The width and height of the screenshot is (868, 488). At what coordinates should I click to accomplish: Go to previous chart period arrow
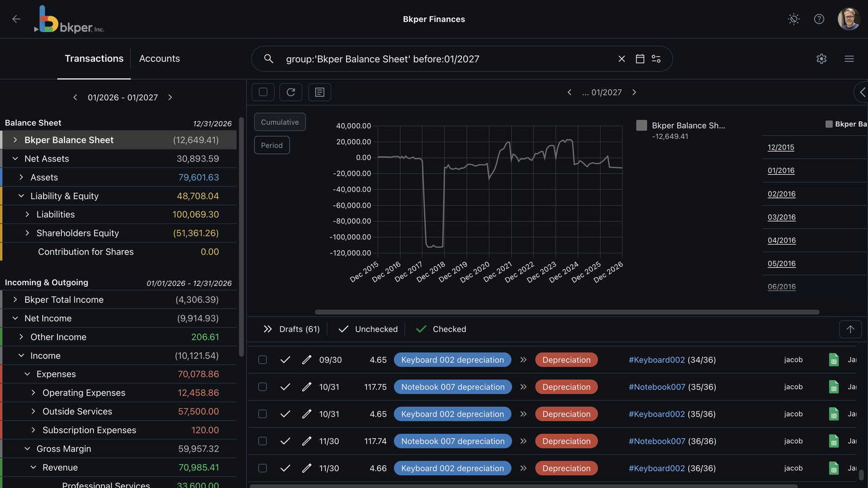(569, 92)
